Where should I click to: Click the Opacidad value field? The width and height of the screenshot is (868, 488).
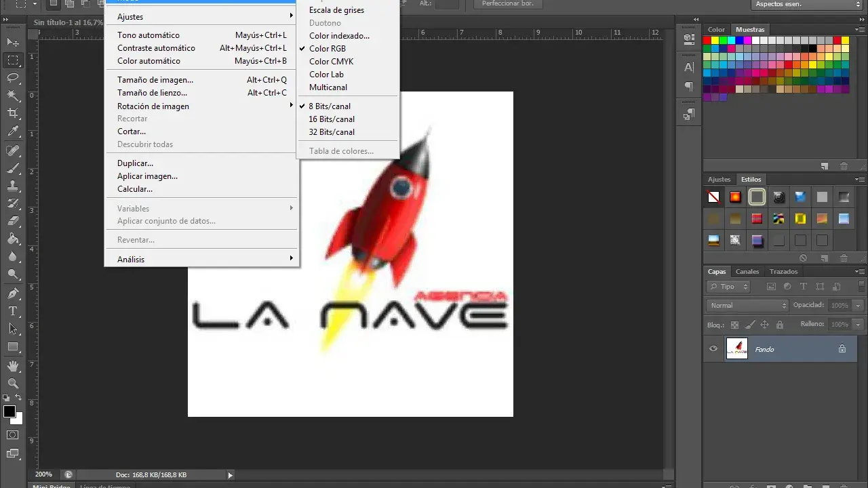(x=840, y=306)
